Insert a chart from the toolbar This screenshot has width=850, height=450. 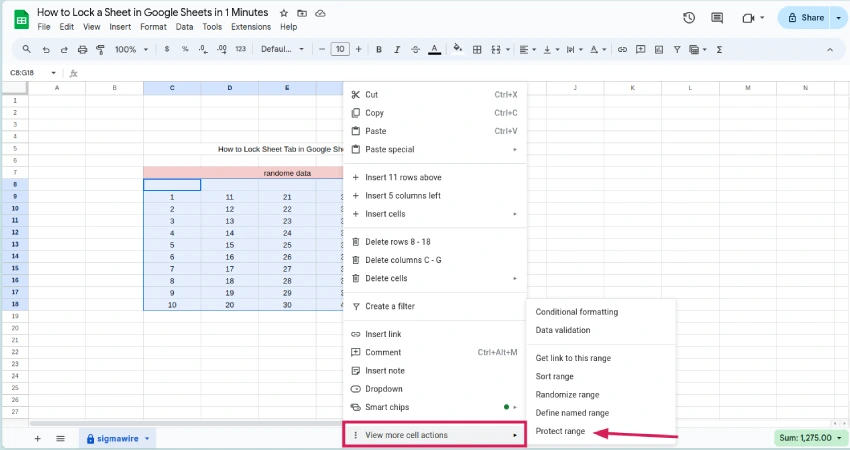click(659, 49)
